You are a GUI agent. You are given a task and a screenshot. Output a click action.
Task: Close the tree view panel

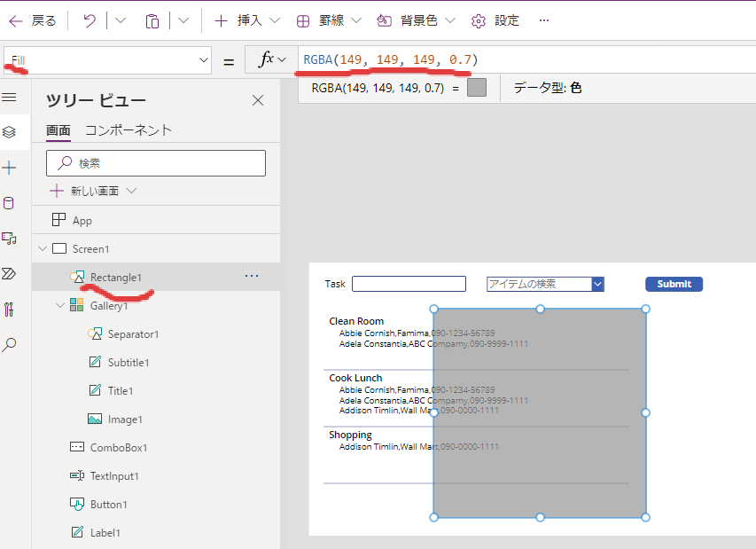258,100
